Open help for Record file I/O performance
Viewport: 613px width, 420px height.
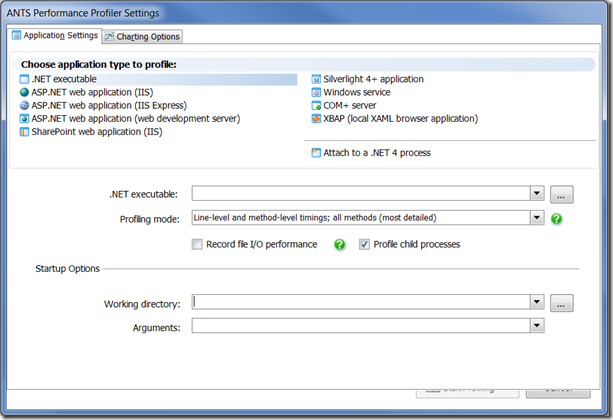[x=339, y=244]
